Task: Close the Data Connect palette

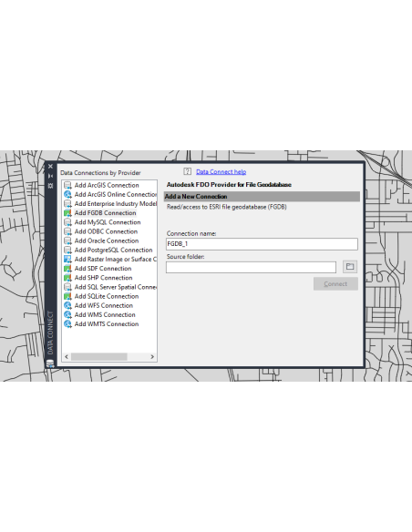Action: coord(50,166)
